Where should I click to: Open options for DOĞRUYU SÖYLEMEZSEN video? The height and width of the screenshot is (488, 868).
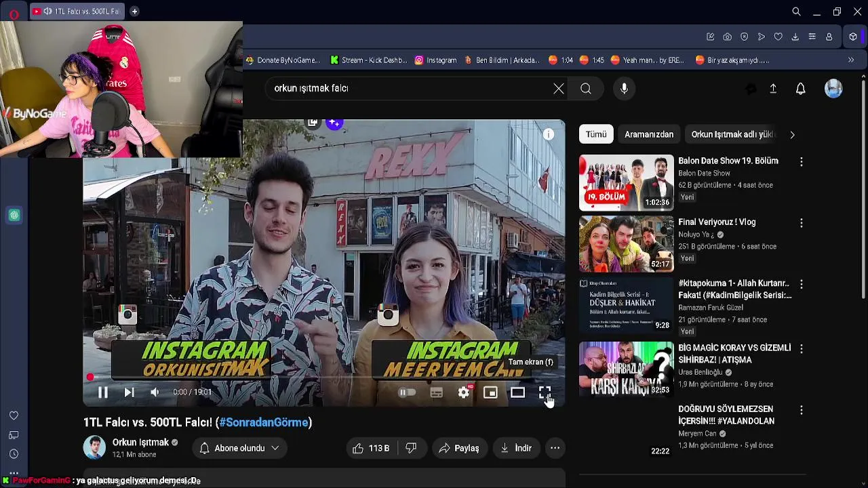coord(802,410)
